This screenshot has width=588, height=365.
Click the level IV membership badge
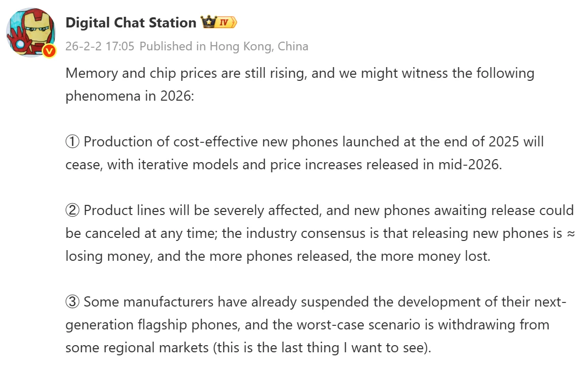[226, 22]
